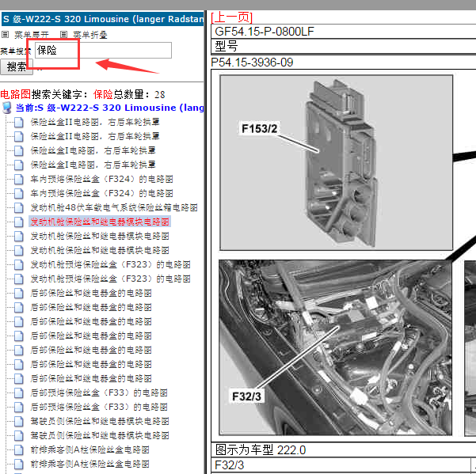The height and width of the screenshot is (474, 476).
Task: Open first 驾驶员侧保险丝和继电器模块电路图 entry
Action: (100, 421)
